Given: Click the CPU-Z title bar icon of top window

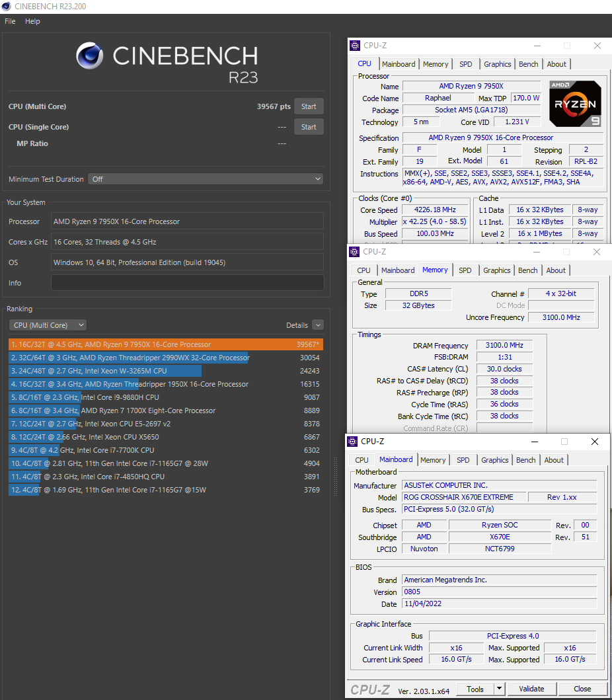Looking at the screenshot, I should pos(355,46).
